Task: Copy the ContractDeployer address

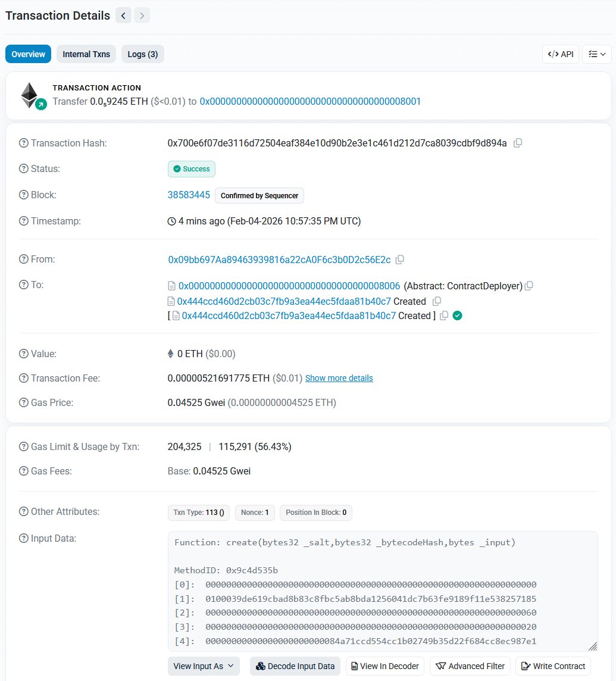Action: click(529, 286)
